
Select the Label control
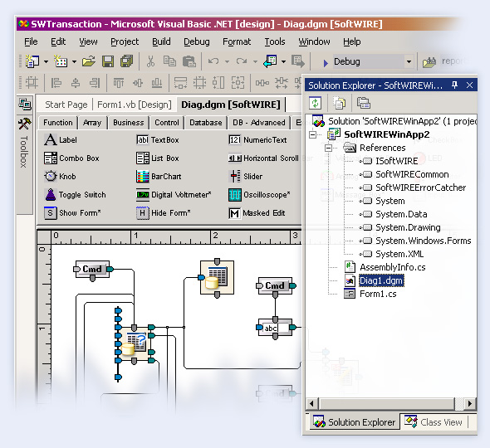coord(61,140)
